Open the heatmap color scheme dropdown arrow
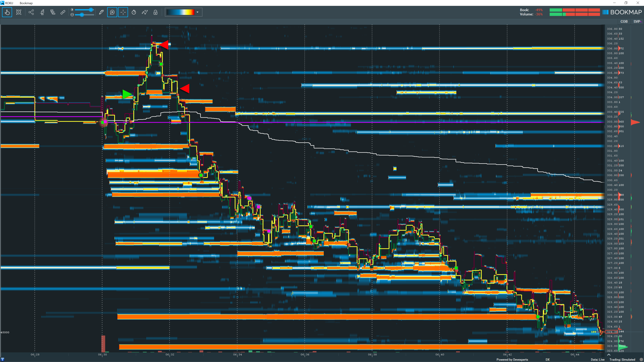The width and height of the screenshot is (644, 362). point(198,12)
